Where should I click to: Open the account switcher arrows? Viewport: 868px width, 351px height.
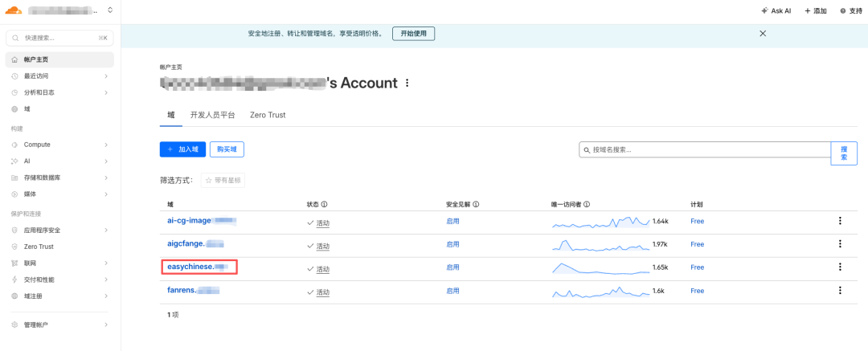110,10
